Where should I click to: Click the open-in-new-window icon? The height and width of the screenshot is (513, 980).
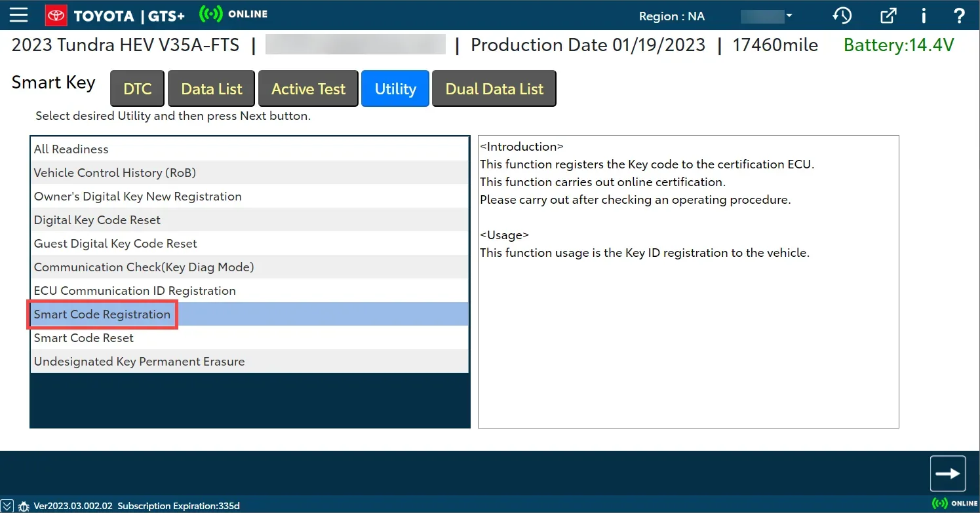888,16
